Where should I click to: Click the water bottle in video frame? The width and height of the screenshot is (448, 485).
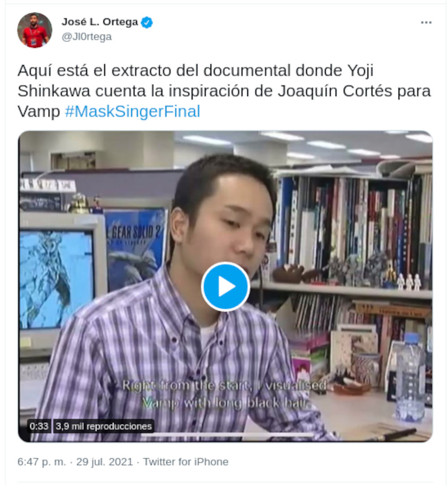point(410,377)
